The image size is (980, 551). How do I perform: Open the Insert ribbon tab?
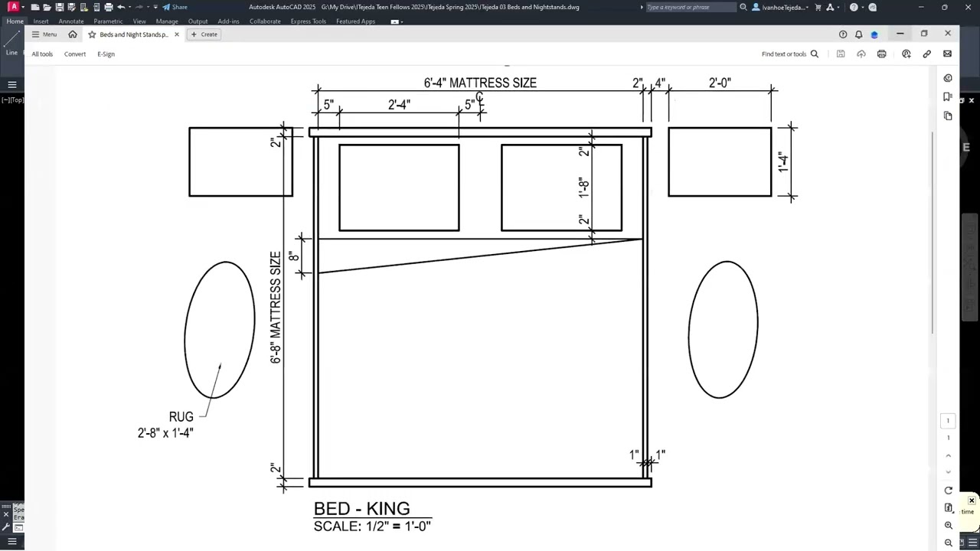[x=41, y=21]
